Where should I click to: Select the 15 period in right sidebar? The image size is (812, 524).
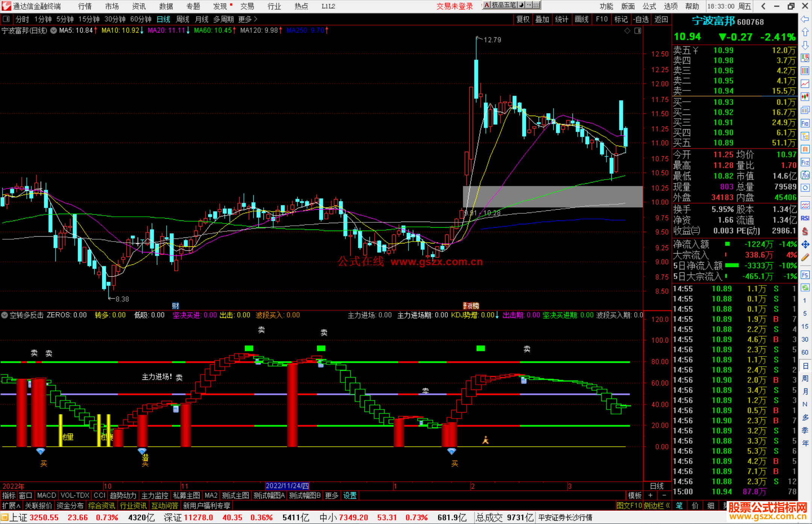[804, 326]
